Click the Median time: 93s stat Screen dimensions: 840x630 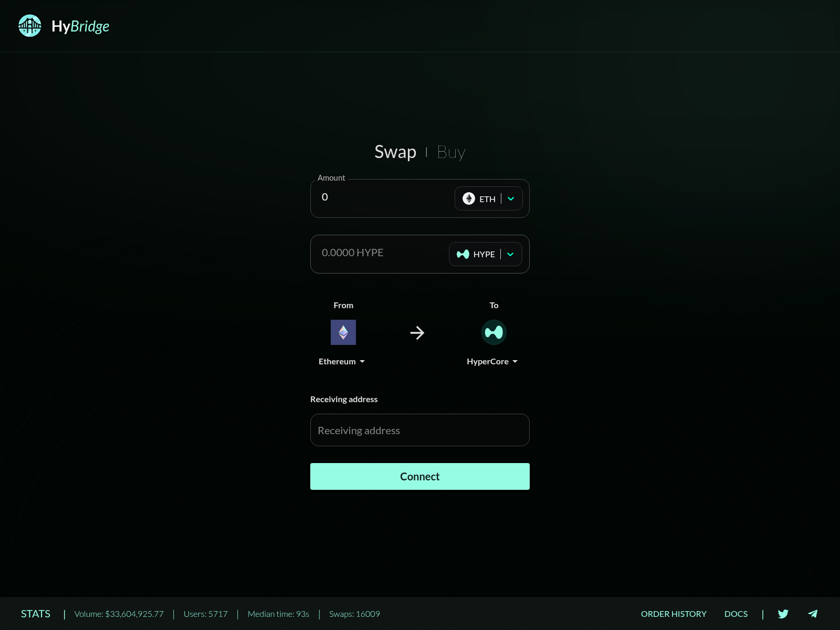tap(278, 614)
